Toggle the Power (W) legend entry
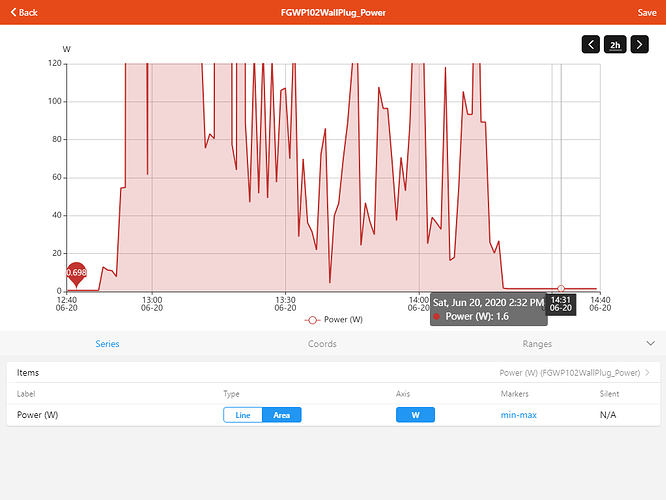The height and width of the screenshot is (500, 666). pos(333,319)
